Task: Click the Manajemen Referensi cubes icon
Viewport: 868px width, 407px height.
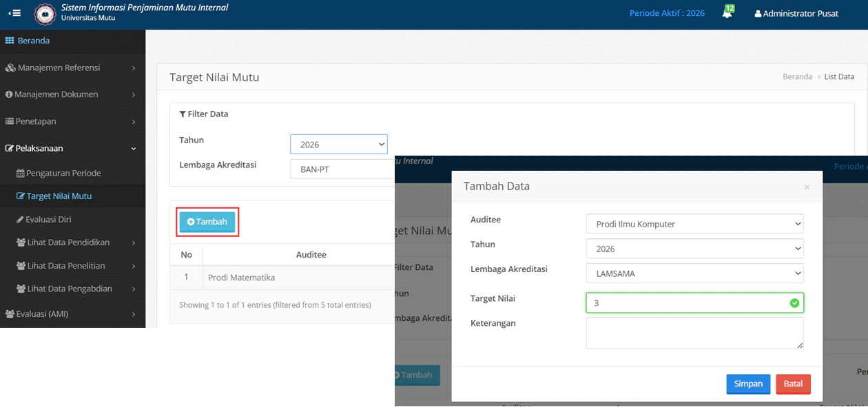Action: click(10, 67)
